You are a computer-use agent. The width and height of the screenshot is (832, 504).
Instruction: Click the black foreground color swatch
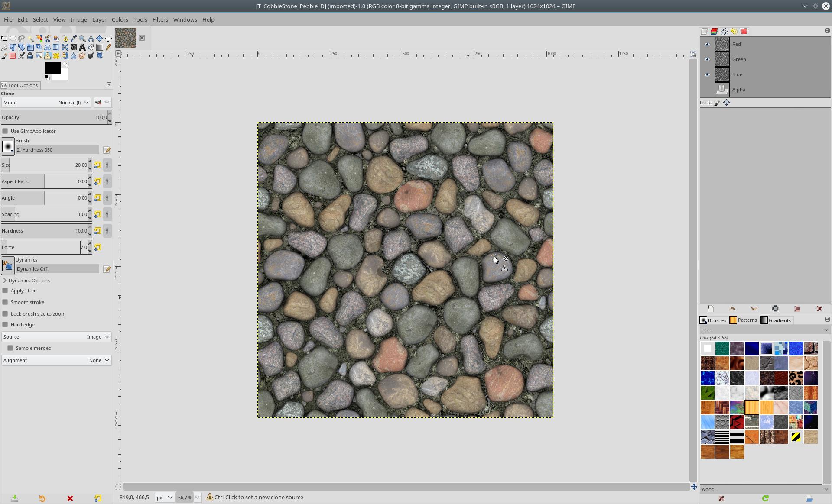click(52, 68)
